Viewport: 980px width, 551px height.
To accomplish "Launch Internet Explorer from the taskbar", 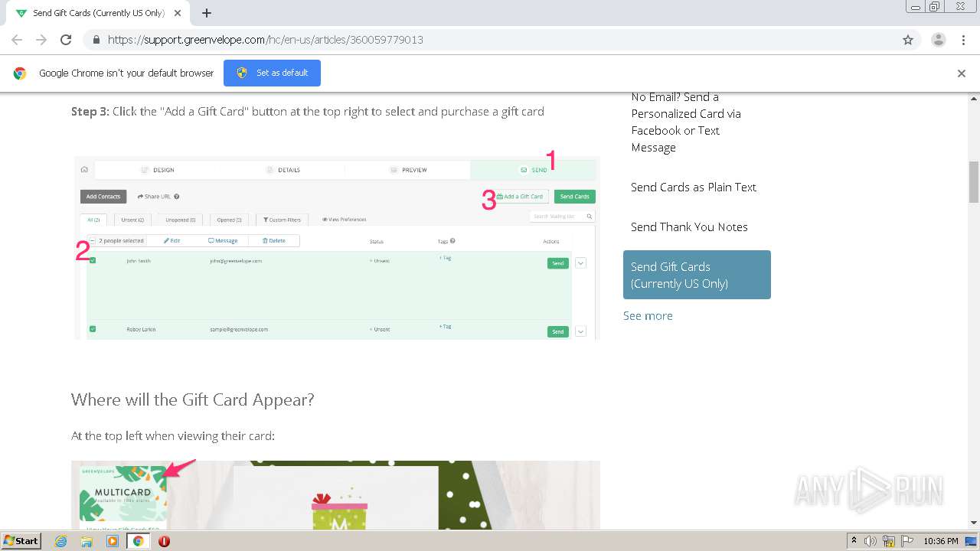I will [61, 541].
